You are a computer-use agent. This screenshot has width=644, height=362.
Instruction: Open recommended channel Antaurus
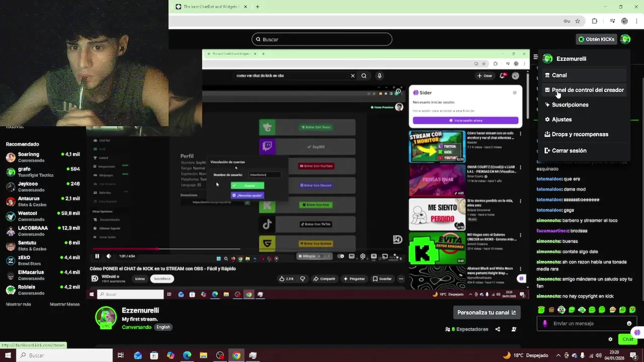click(43, 201)
